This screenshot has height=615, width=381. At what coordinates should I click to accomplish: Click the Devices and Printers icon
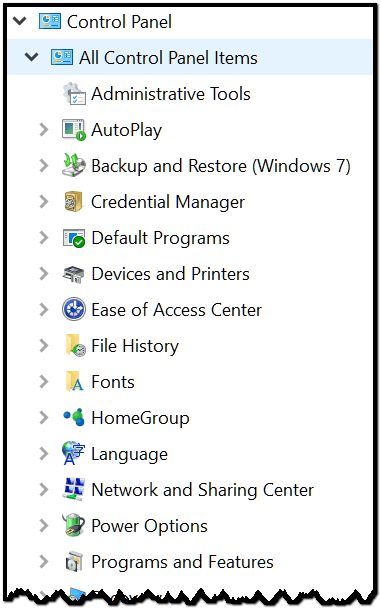click(x=74, y=274)
